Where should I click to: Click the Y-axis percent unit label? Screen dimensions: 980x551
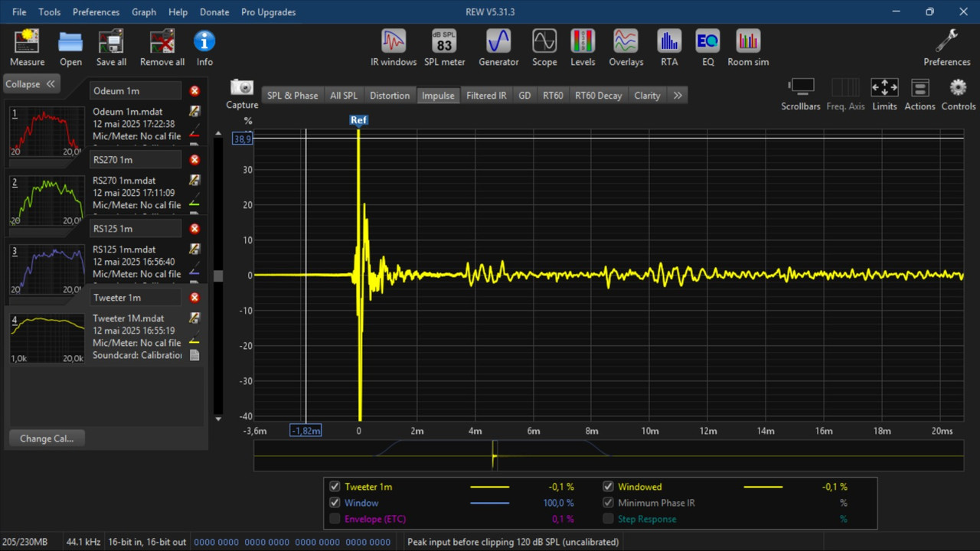click(x=248, y=121)
